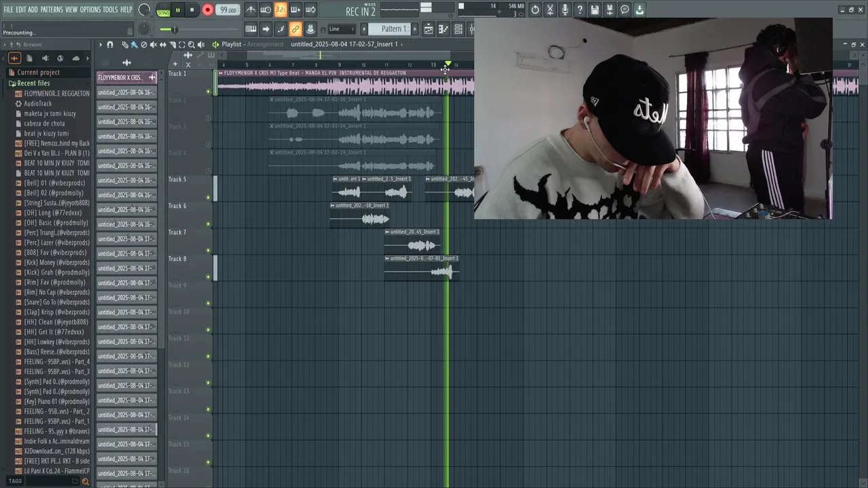Click the question mark help icon
Image resolution: width=868 pixels, height=488 pixels.
[580, 9]
